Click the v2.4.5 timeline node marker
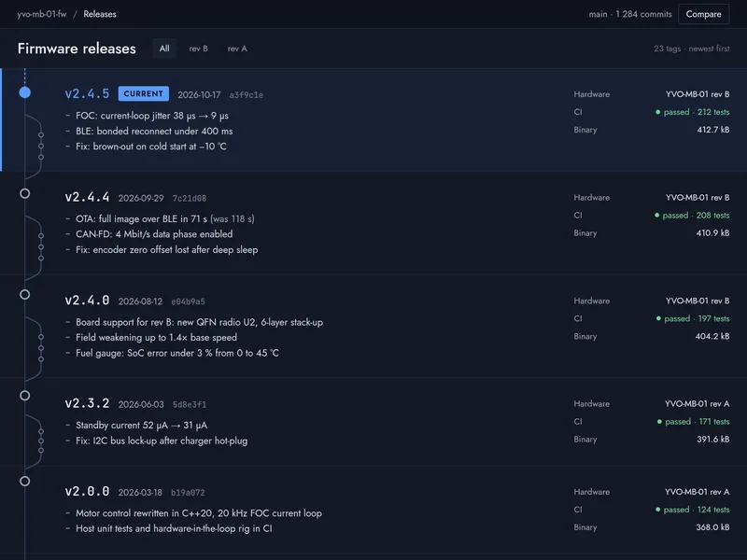 [25, 92]
